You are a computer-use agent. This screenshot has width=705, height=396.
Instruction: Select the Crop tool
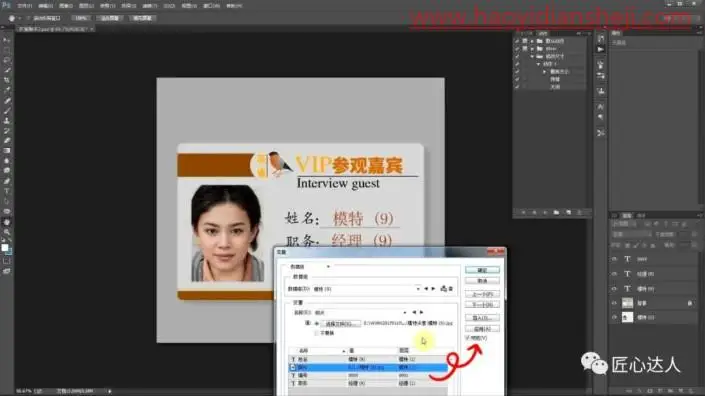[x=7, y=80]
